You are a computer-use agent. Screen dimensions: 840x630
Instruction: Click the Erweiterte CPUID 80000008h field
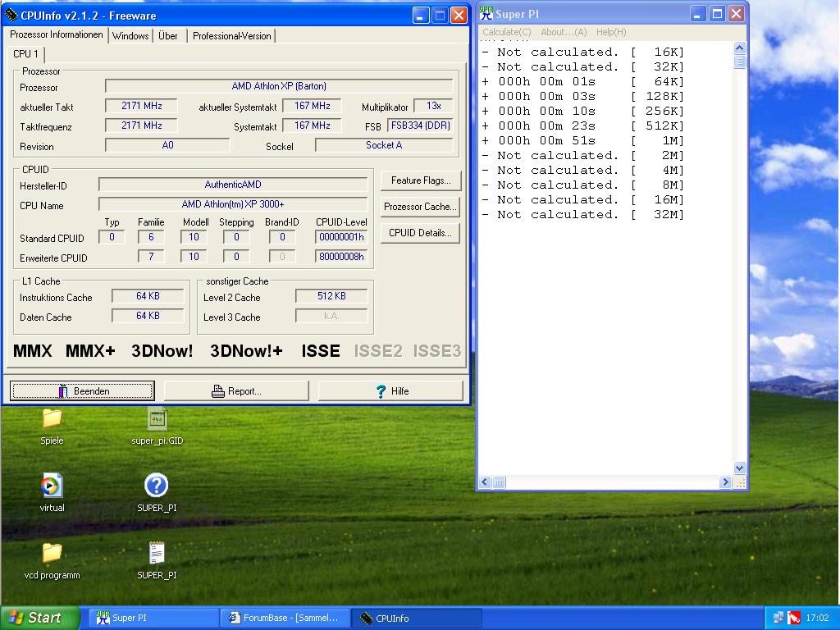[x=341, y=257]
